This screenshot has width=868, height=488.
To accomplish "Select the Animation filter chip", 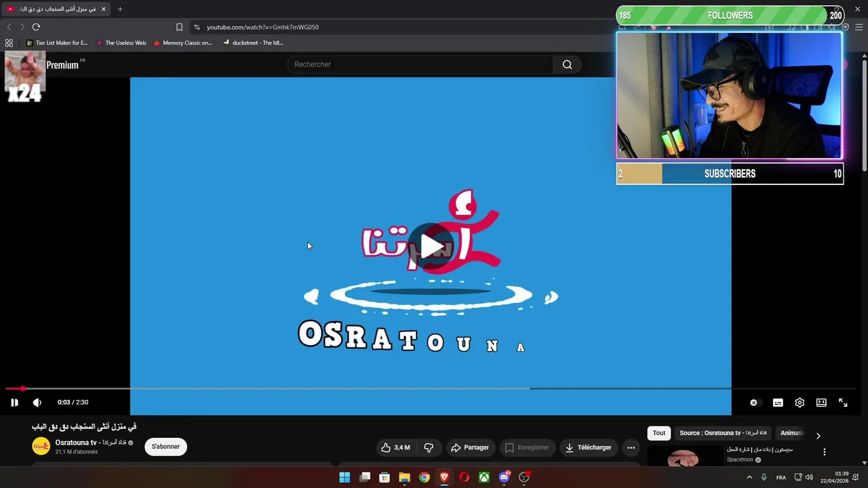I will pos(792,433).
